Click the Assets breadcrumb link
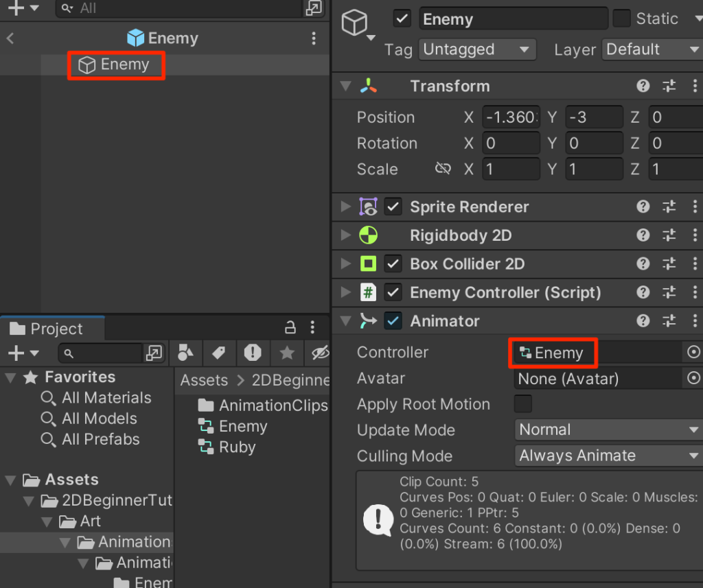 (204, 381)
